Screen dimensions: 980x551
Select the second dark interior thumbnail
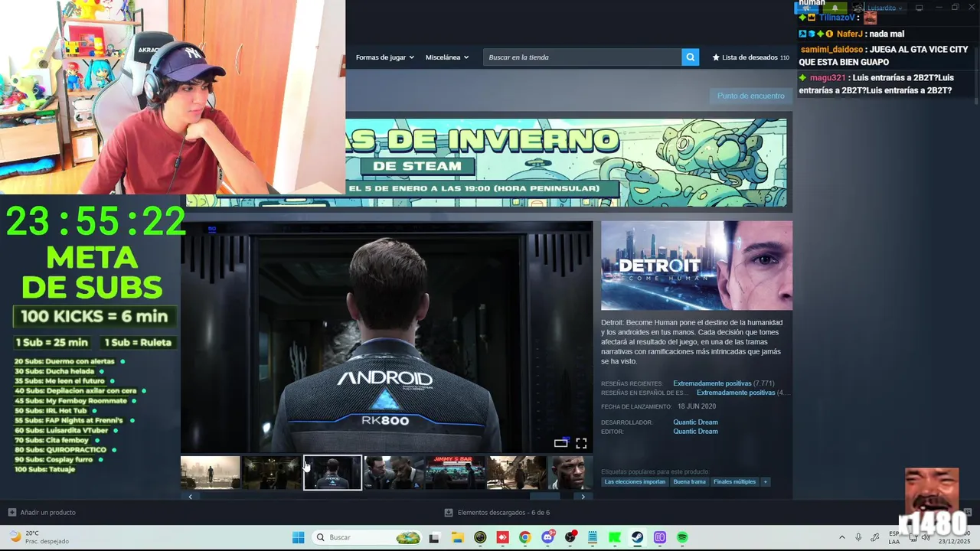271,473
